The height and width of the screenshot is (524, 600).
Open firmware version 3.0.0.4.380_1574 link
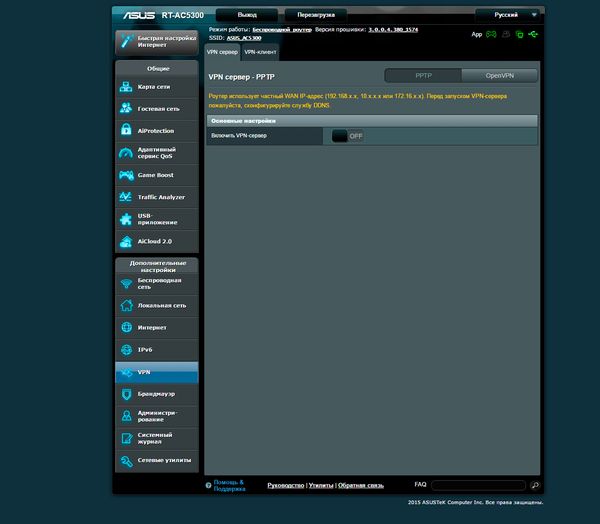393,29
